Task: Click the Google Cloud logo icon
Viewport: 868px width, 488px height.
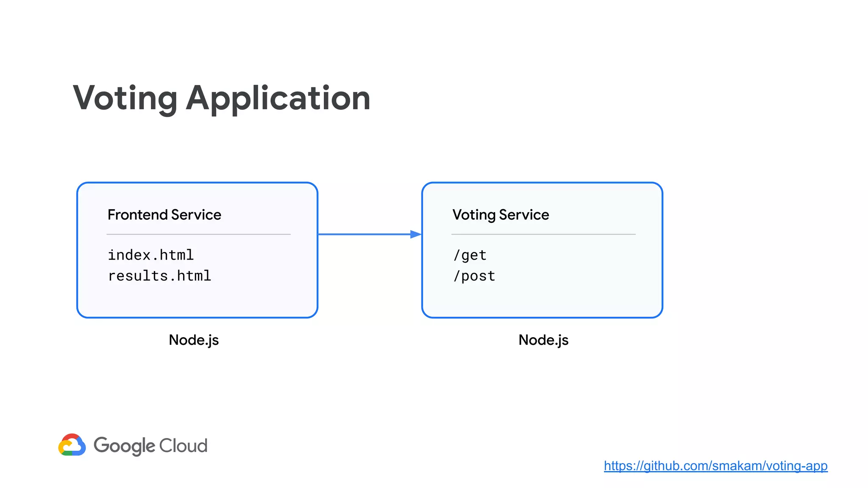Action: (x=72, y=445)
